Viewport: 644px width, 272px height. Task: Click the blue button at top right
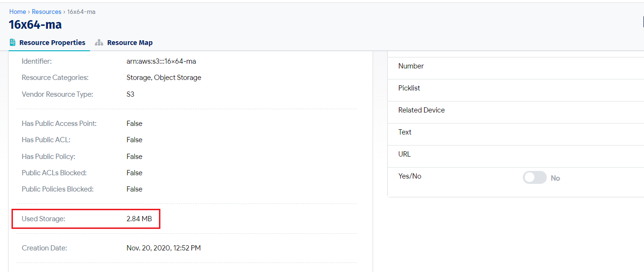pyautogui.click(x=643, y=22)
